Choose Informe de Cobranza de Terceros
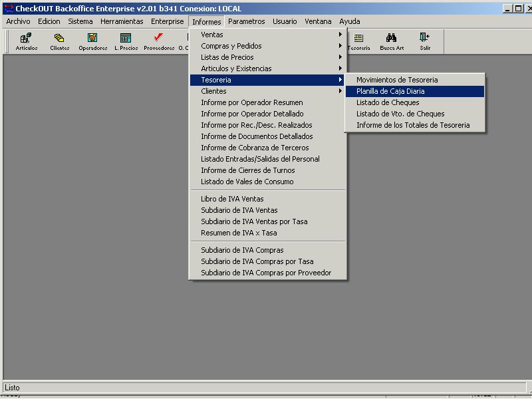The height and width of the screenshot is (399, 532). (268, 148)
